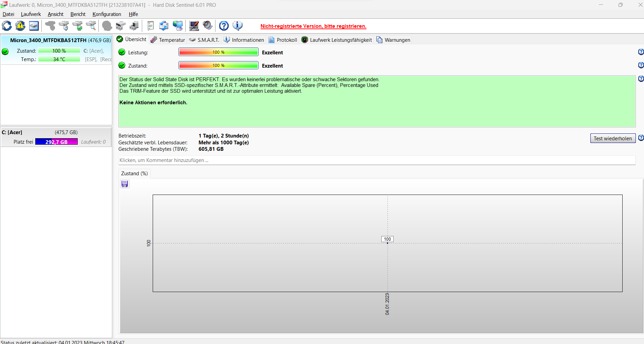The height and width of the screenshot is (344, 644).
Task: Open the Bericht menu
Action: tap(78, 14)
